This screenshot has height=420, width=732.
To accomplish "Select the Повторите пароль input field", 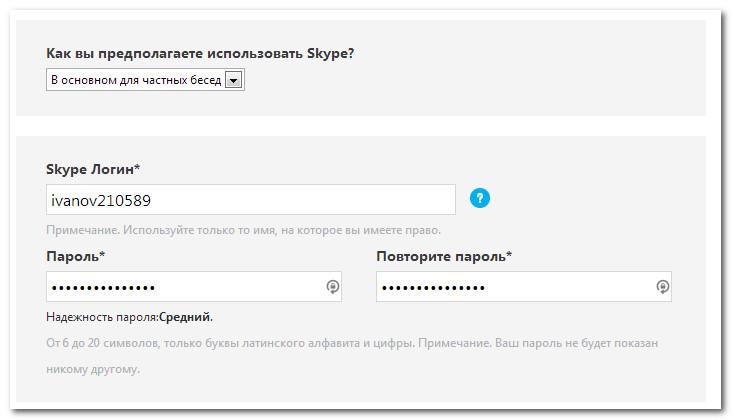I will [x=515, y=287].
